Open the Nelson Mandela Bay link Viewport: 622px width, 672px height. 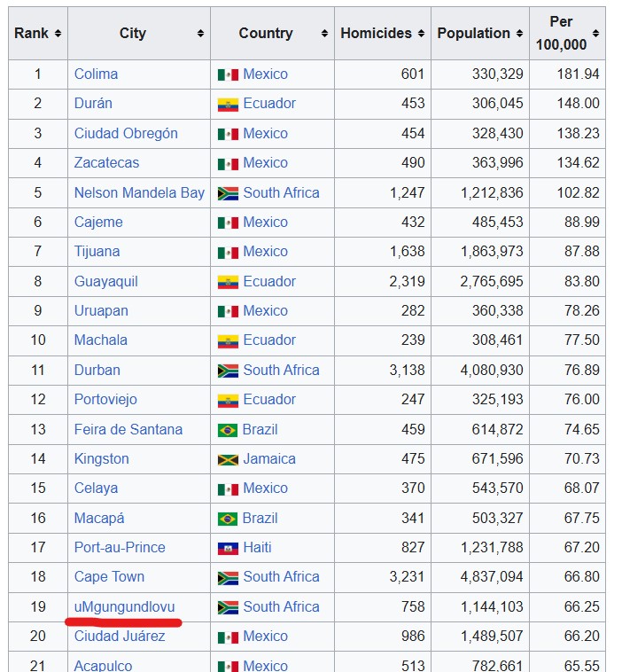(139, 193)
